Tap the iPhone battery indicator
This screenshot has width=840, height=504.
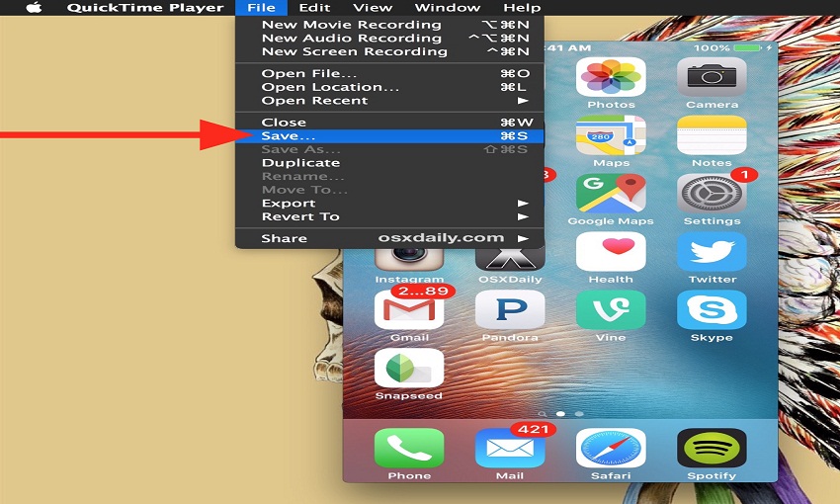[748, 47]
